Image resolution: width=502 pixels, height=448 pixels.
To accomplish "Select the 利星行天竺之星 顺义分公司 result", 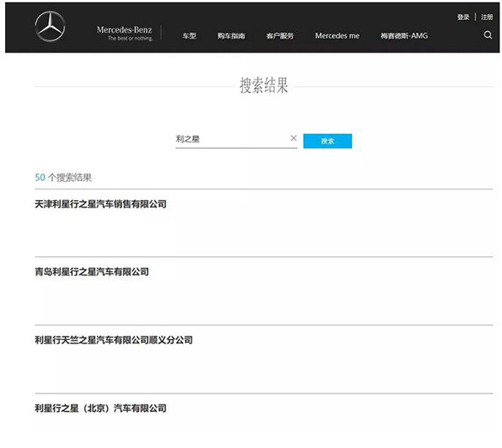I will [x=113, y=340].
